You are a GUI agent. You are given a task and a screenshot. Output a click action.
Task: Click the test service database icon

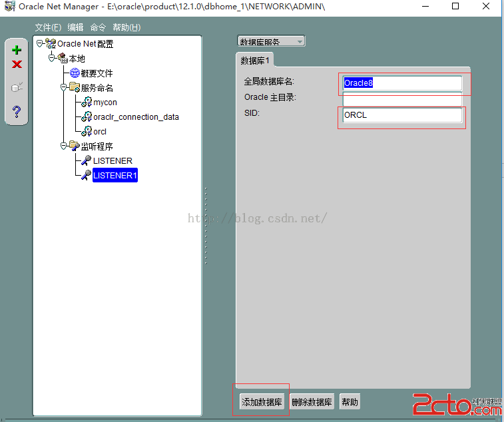click(17, 87)
